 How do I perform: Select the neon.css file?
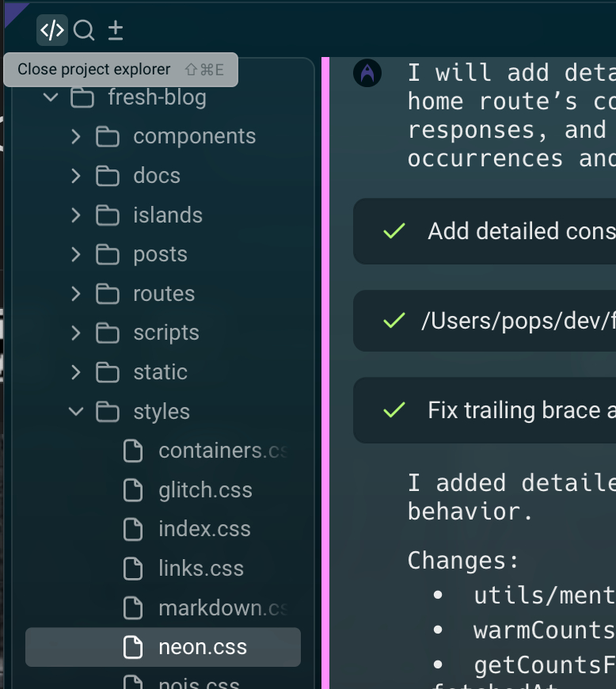coord(202,647)
